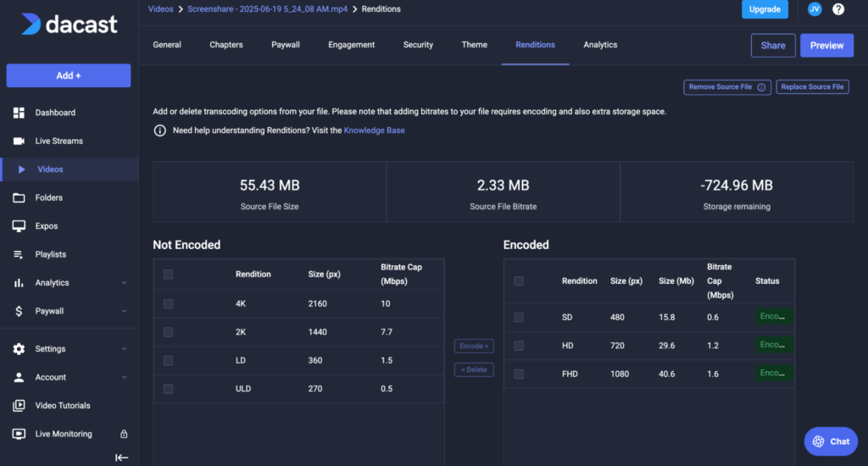Click the Dashboard grid icon in sidebar
The height and width of the screenshot is (466, 868).
pyautogui.click(x=19, y=113)
